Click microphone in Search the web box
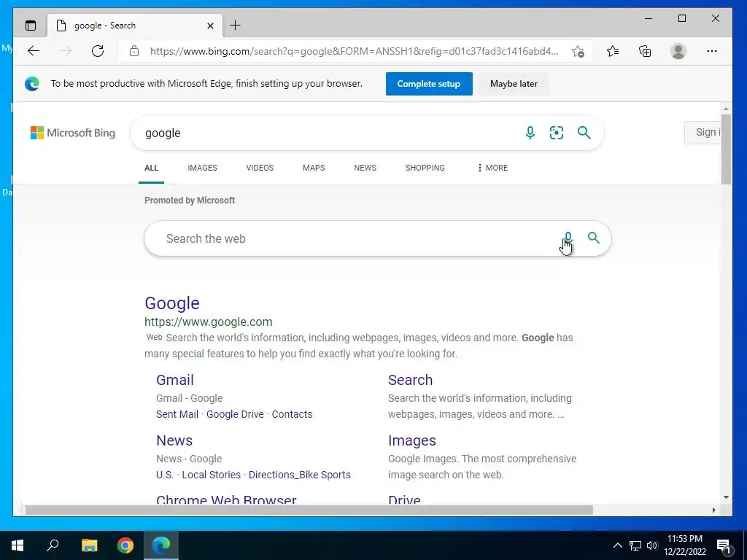Screen dimensions: 747x560 click(568, 238)
